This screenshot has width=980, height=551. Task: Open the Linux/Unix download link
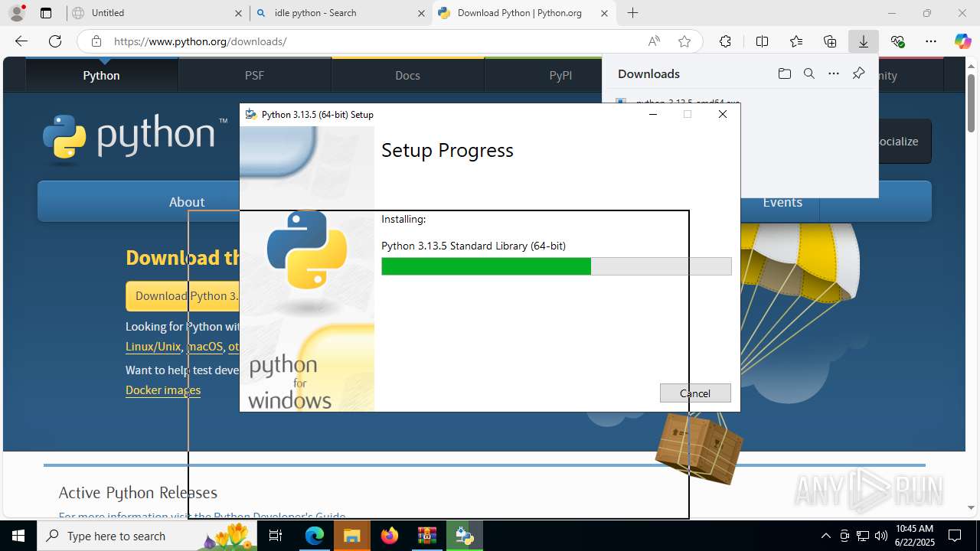(153, 347)
